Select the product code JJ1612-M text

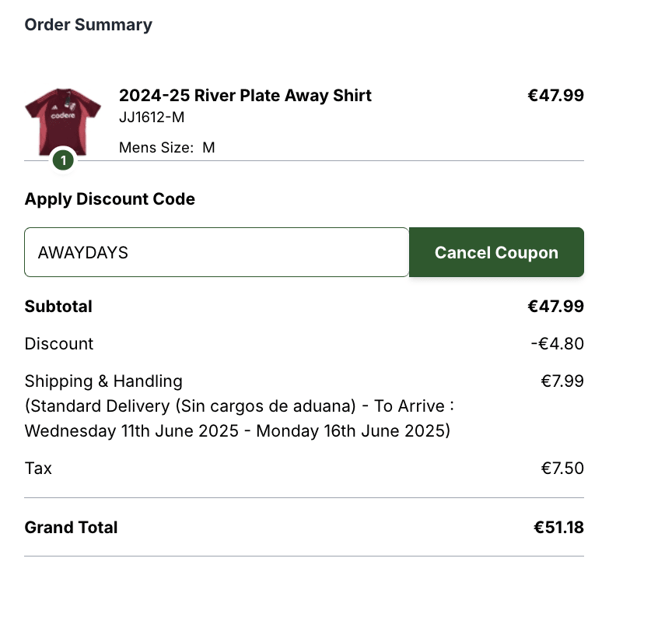pyautogui.click(x=152, y=118)
